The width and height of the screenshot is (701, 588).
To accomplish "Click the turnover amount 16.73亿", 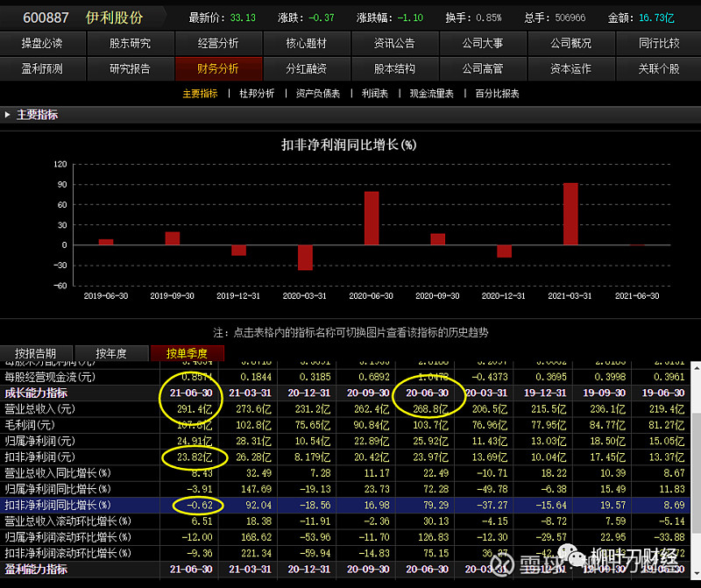I will [656, 18].
